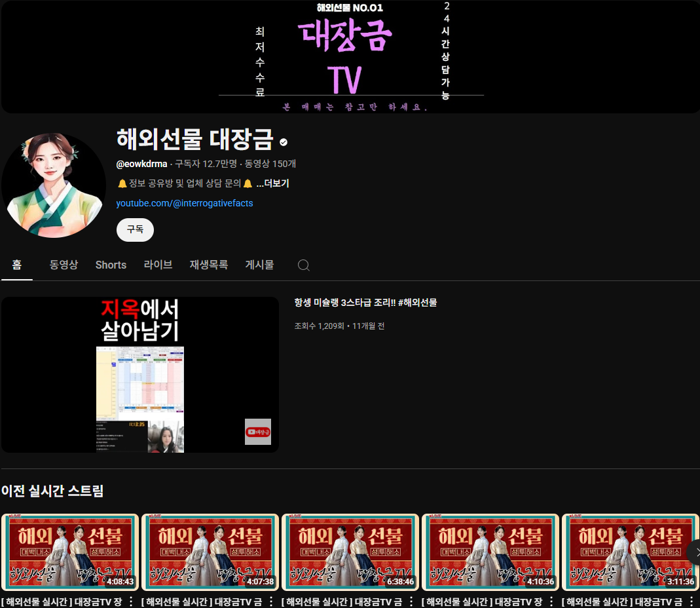Open more options for the 6:38:46 stream
The height and width of the screenshot is (608, 700).
pos(411,601)
